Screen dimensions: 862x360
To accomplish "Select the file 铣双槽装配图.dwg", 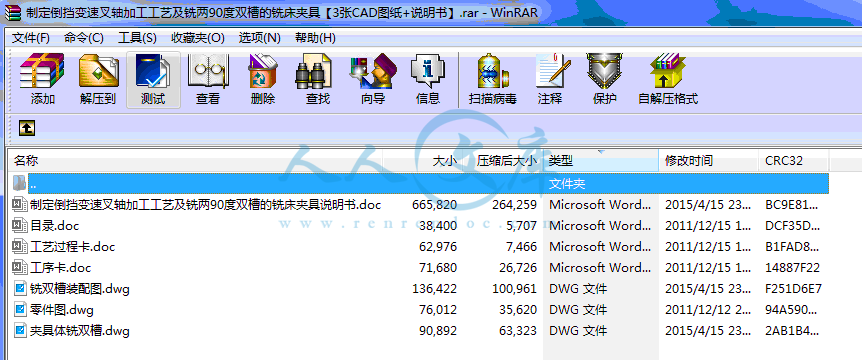I will pyautogui.click(x=80, y=289).
